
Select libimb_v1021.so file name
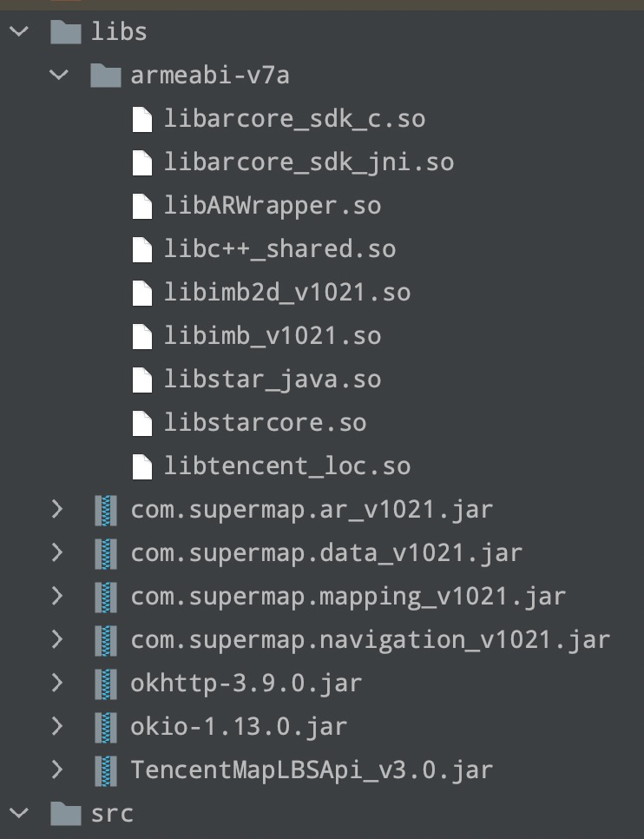[x=273, y=336]
